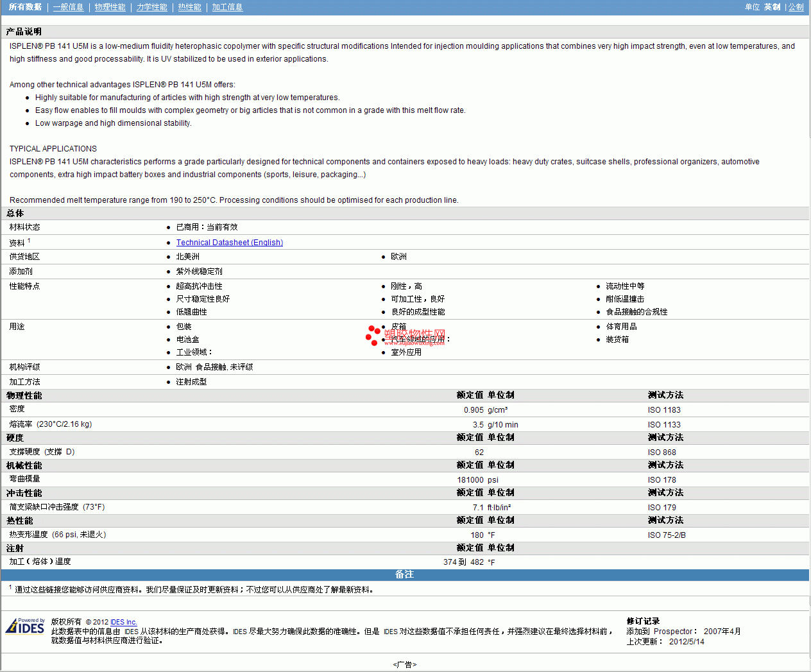Click the 食品接触的合规性 feature entry
Viewport: 811px width, 672px height.
[636, 312]
